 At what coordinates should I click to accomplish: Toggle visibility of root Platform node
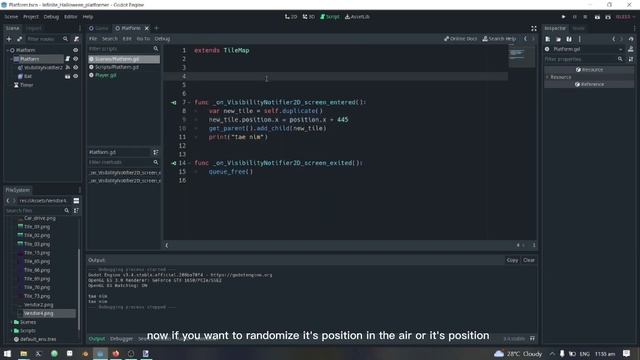coord(76,50)
